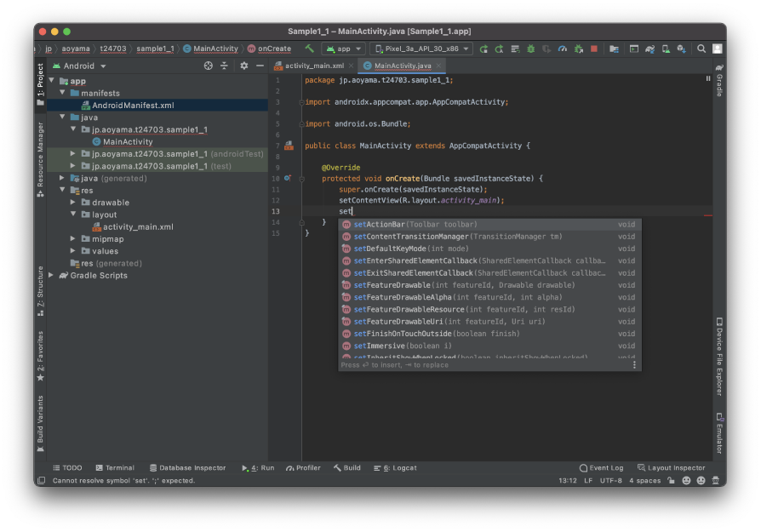The height and width of the screenshot is (532, 761).
Task: Expand the jp.aoyama.t24703.sample1_1 (androidTest) package
Action: (x=73, y=153)
